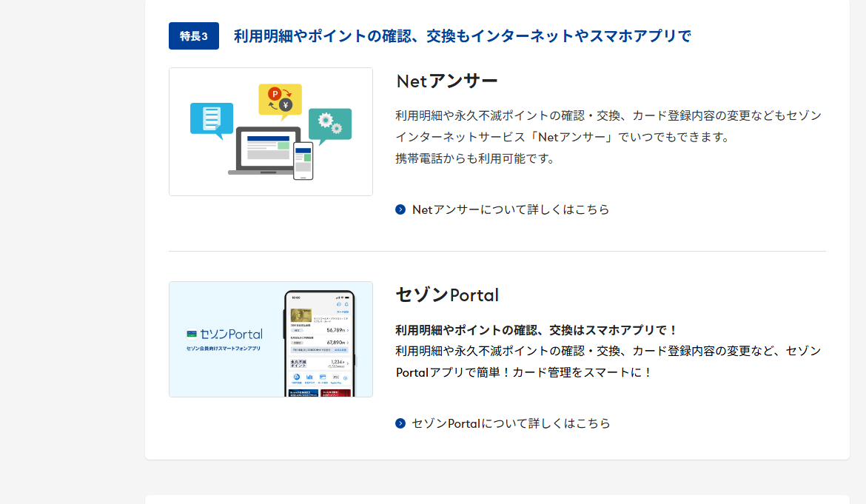Click the arrow icon beside the Netアンサー link
Viewport: 866px width, 504px height.
coord(400,209)
